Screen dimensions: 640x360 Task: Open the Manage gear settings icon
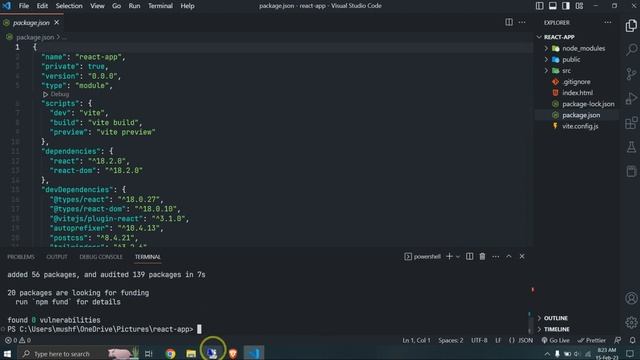631,322
